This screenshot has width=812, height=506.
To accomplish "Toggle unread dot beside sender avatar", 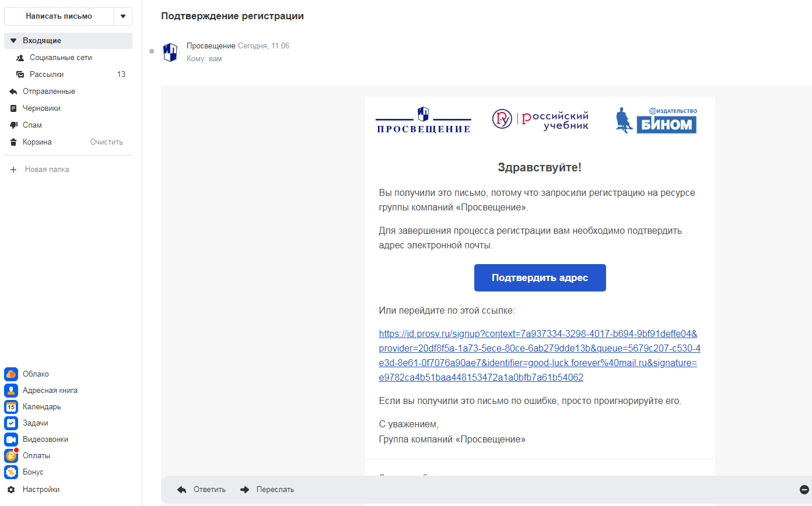I will point(152,51).
